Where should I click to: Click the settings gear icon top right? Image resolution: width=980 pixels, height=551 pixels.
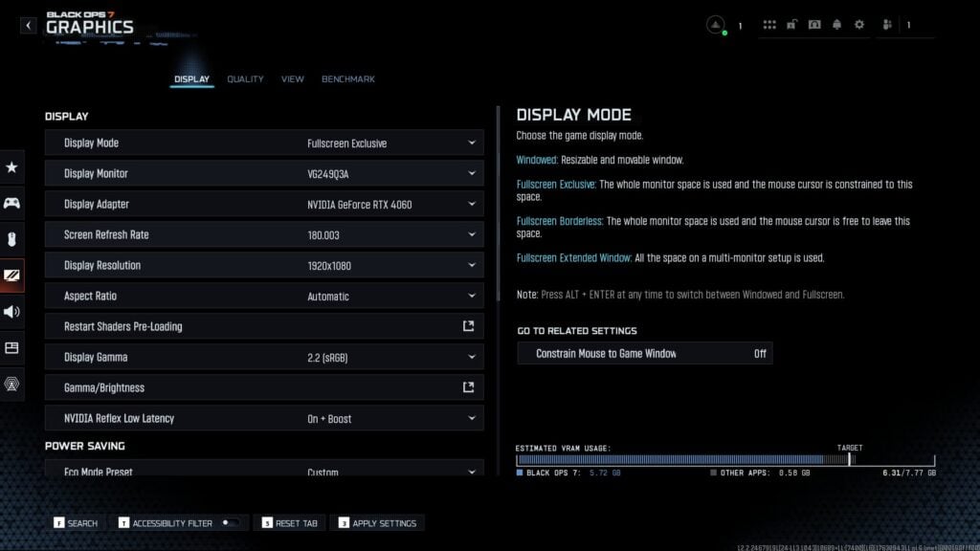[x=858, y=24]
